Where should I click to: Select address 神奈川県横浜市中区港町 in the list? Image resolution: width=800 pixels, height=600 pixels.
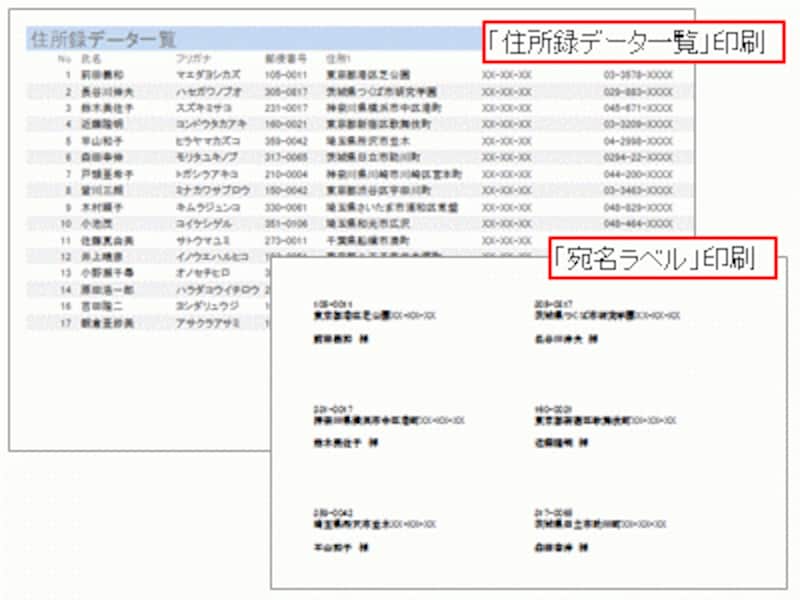coord(384,108)
